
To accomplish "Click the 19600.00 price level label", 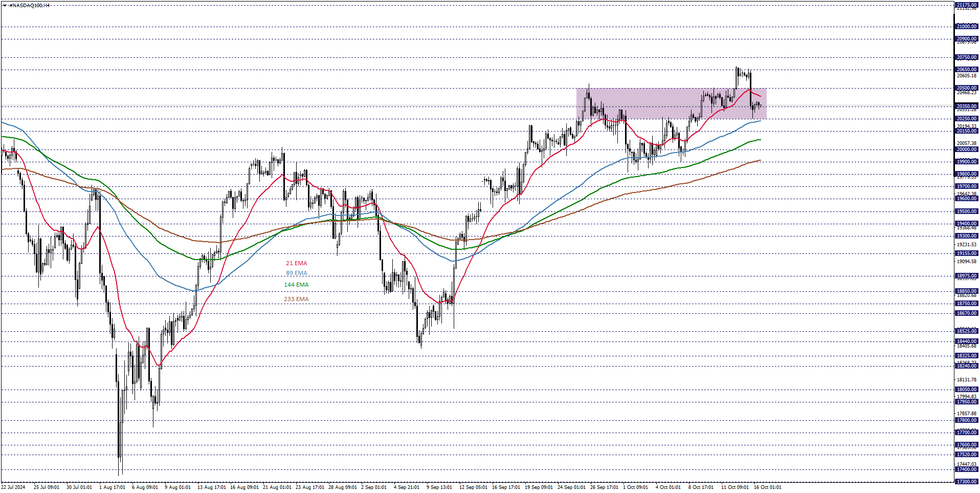I will [x=967, y=199].
